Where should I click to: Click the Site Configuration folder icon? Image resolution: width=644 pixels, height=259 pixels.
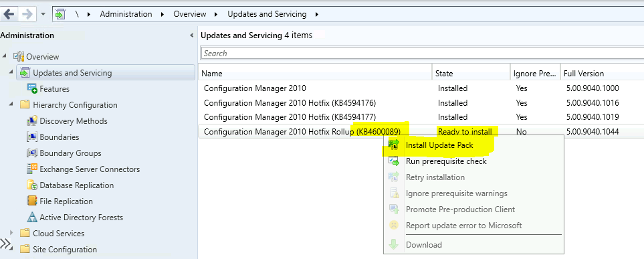pyautogui.click(x=25, y=249)
